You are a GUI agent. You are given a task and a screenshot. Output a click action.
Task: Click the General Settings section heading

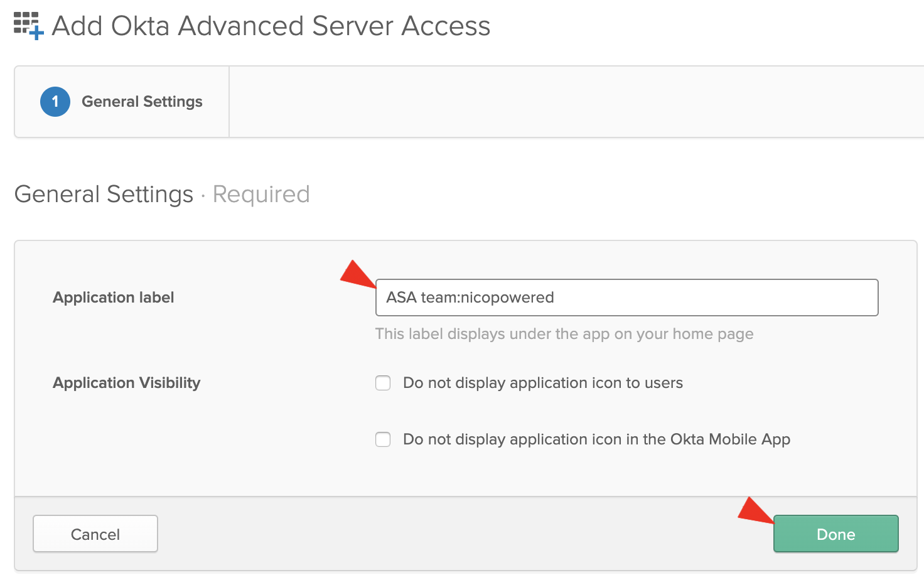click(x=104, y=195)
